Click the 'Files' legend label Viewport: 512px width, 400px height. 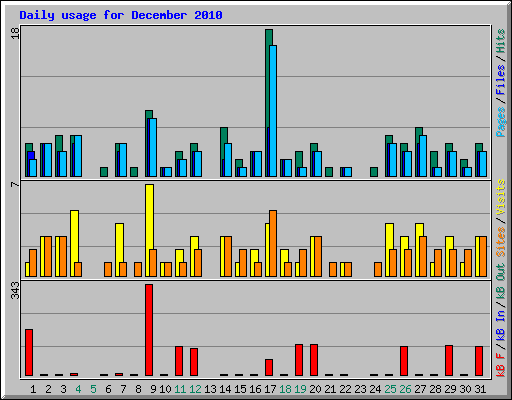pos(501,80)
